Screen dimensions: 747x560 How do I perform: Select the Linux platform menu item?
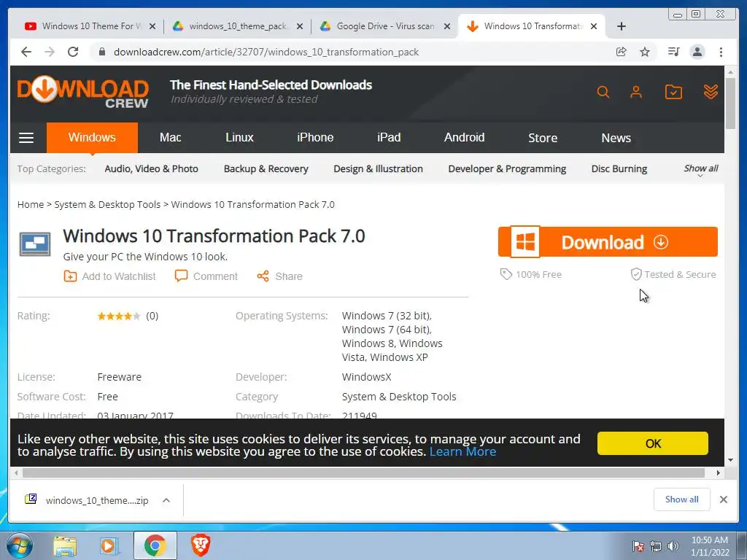(x=239, y=138)
